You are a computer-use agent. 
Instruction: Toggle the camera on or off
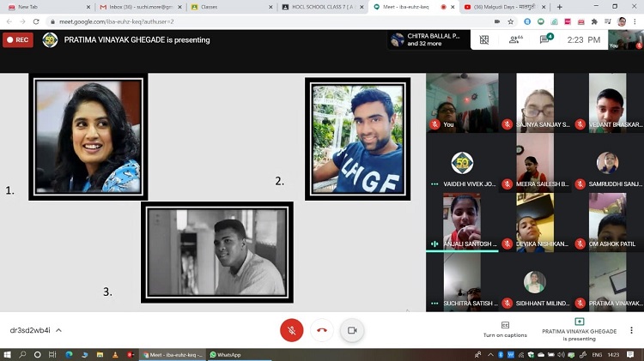click(351, 330)
